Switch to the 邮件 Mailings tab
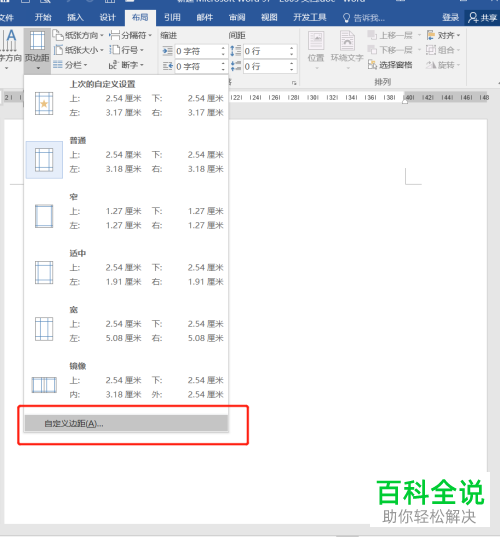This screenshot has height=537, width=500. 205,17
